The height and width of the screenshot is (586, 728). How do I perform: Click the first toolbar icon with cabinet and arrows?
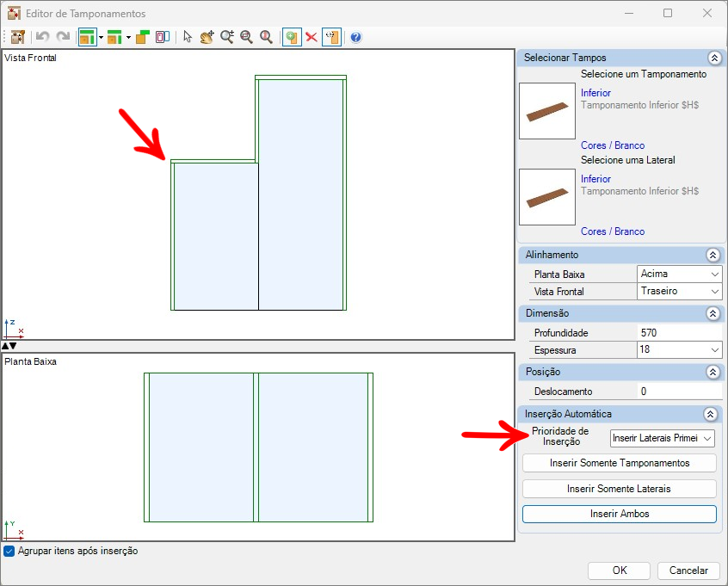(18, 37)
